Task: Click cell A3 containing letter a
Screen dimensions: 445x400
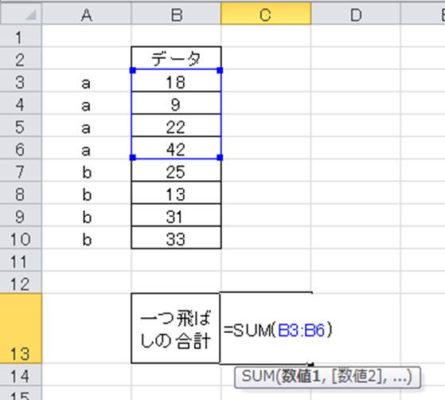Action: [x=87, y=81]
